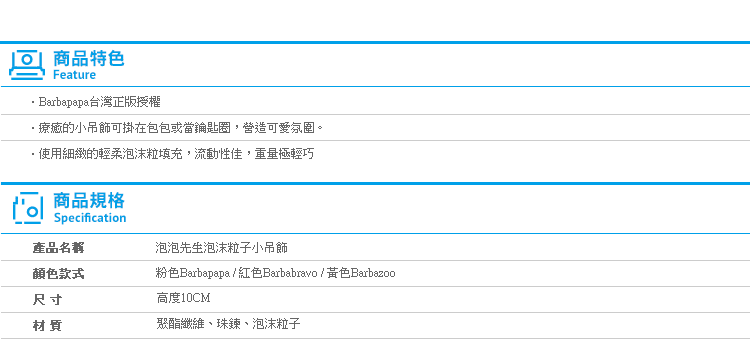
Task: Select the 泡泡先生泡沫粒子小吊飾 product name
Action: pos(221,248)
